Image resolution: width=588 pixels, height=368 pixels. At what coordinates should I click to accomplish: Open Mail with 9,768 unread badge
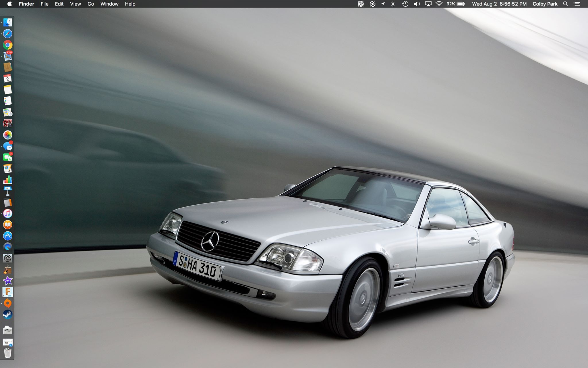point(8,56)
